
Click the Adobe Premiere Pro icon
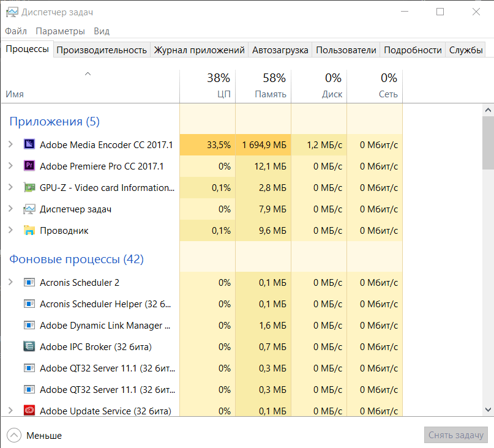pos(29,166)
